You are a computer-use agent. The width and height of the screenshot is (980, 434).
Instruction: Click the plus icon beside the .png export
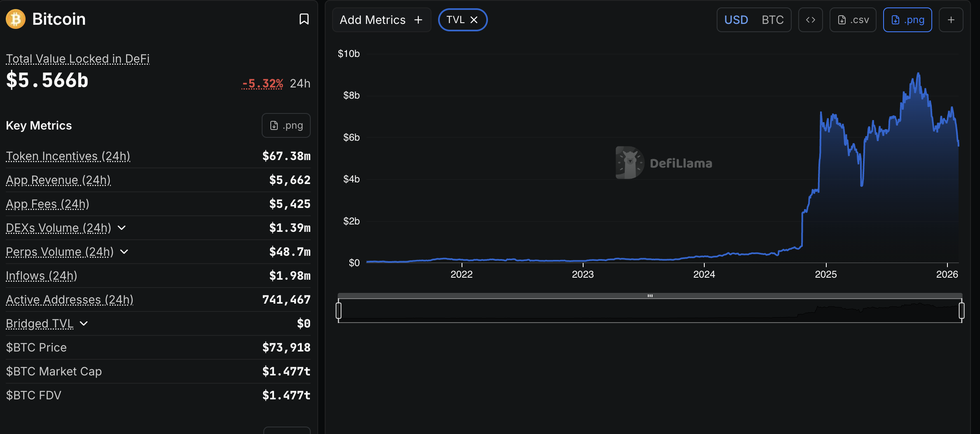[x=951, y=19]
